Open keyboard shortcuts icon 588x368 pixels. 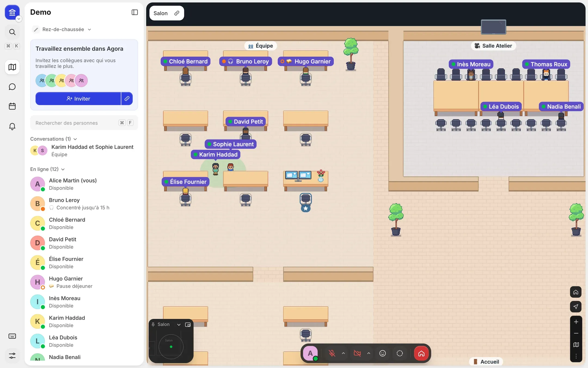tap(12, 336)
